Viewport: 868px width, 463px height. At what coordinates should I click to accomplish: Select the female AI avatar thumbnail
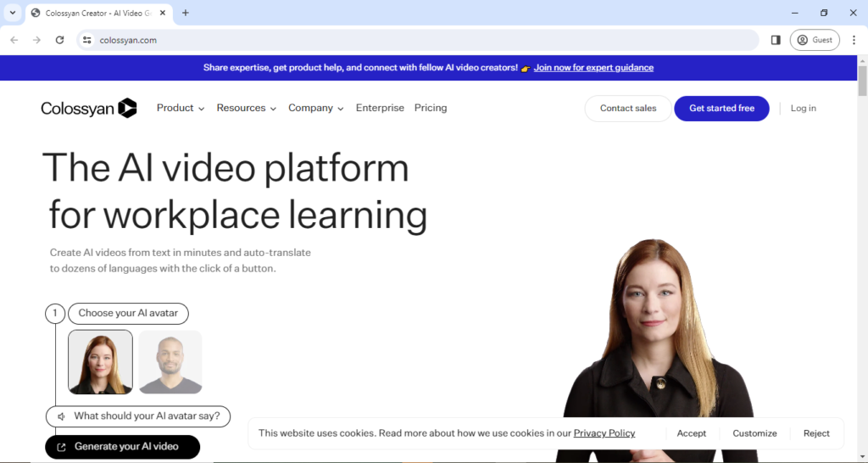100,362
